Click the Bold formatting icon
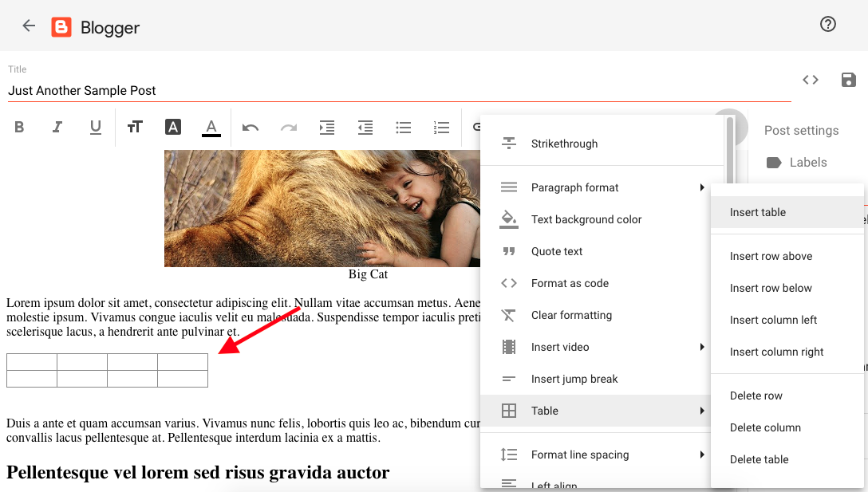Viewport: 868px width, 492px height. pyautogui.click(x=20, y=128)
